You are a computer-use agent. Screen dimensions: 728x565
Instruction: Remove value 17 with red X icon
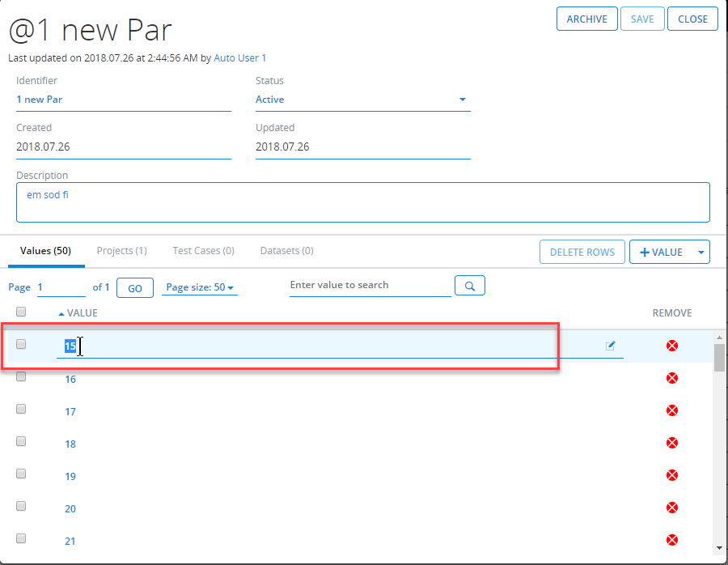[x=671, y=410]
